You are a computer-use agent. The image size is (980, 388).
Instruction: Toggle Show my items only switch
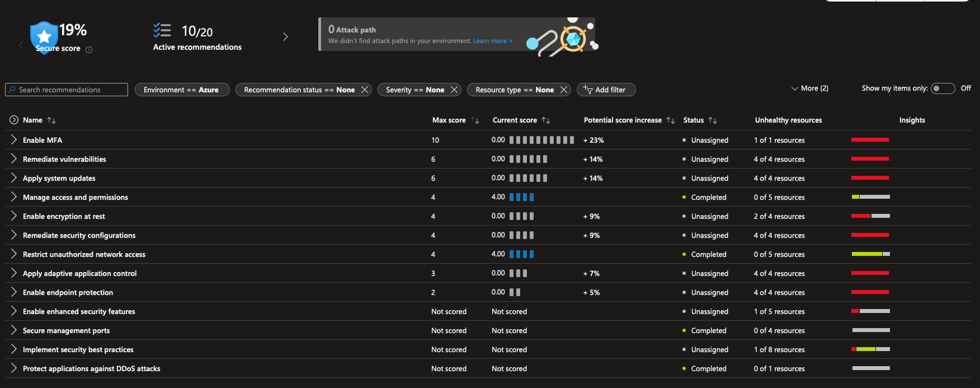click(x=943, y=88)
